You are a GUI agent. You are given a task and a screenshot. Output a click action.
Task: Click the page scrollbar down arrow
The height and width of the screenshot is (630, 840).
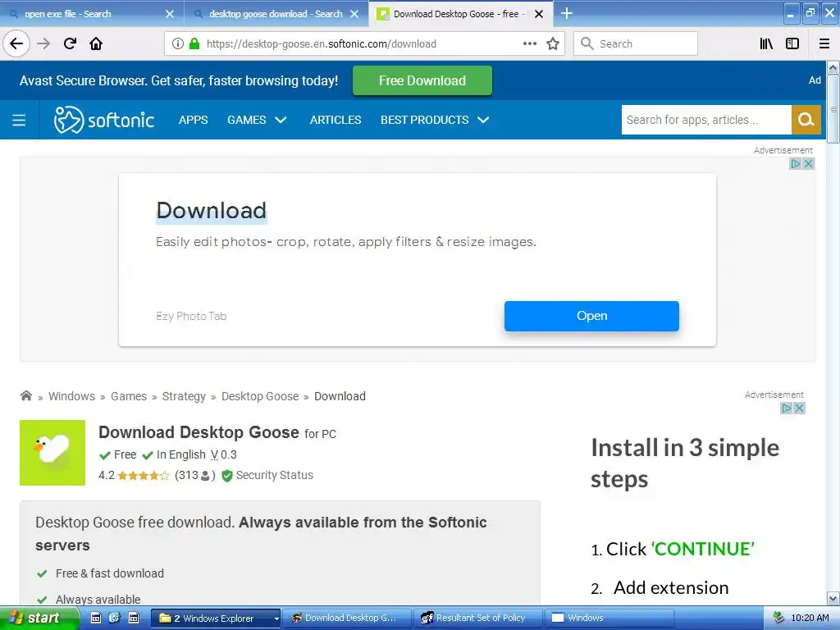pos(833,598)
